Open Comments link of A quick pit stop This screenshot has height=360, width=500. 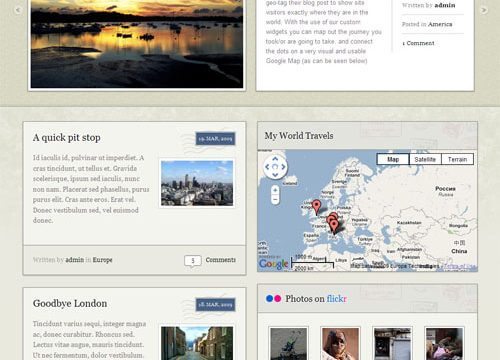(x=221, y=260)
